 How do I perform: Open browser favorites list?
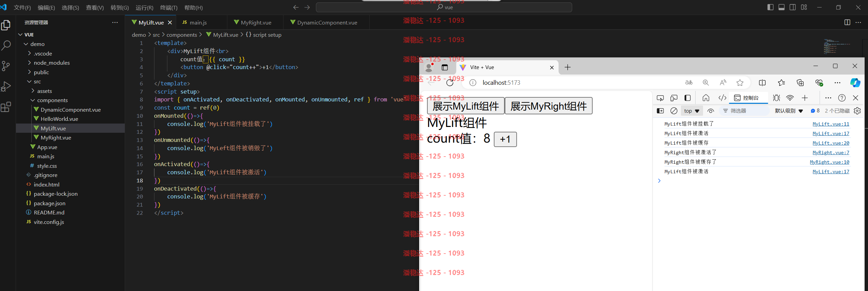point(781,83)
